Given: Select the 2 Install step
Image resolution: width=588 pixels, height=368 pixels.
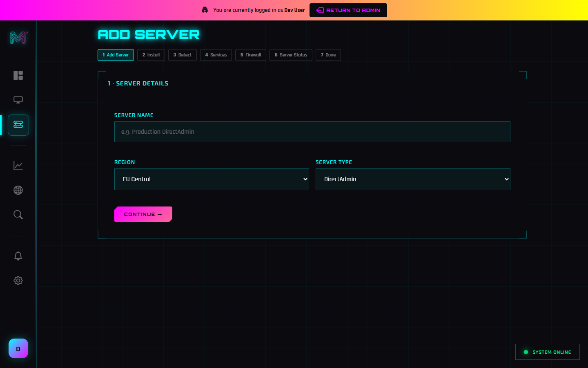Looking at the screenshot, I should tap(151, 55).
